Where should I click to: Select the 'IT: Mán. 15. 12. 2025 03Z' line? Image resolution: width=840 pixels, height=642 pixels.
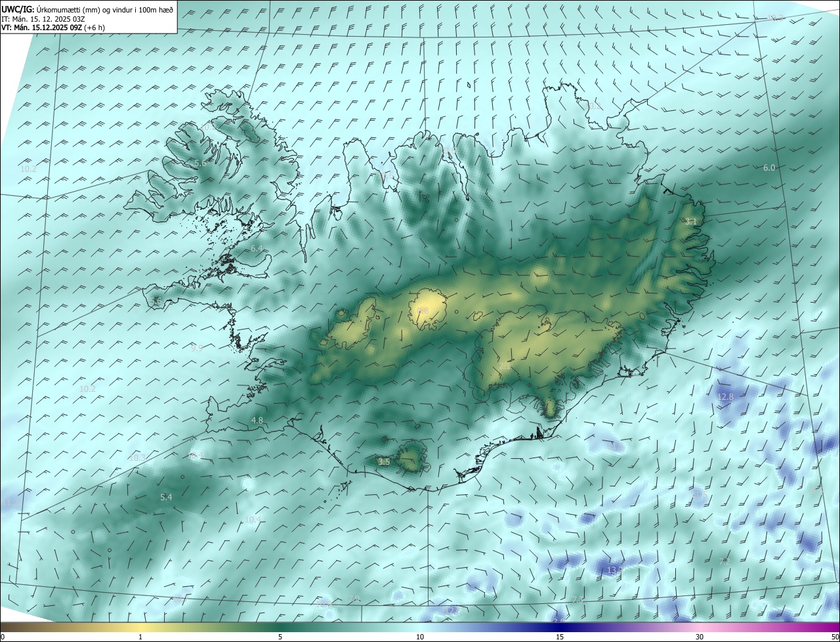(x=43, y=18)
